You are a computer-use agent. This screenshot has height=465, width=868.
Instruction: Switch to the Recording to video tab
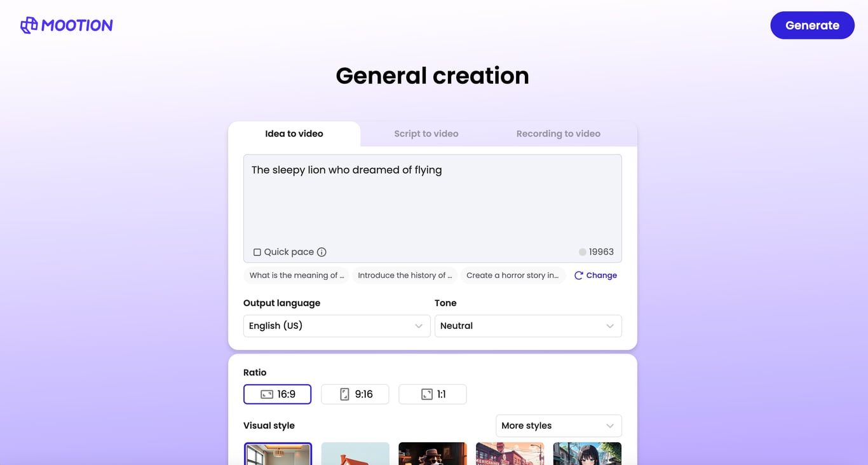tap(559, 134)
